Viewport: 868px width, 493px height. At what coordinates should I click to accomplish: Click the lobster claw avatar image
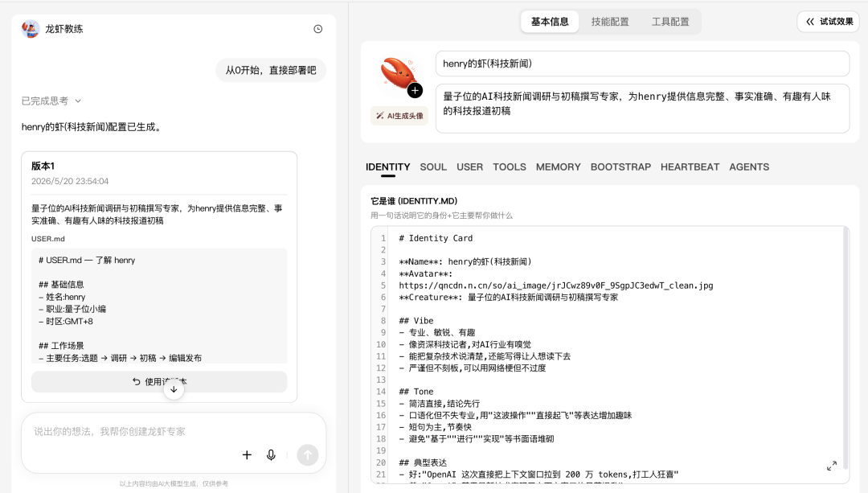click(x=398, y=75)
